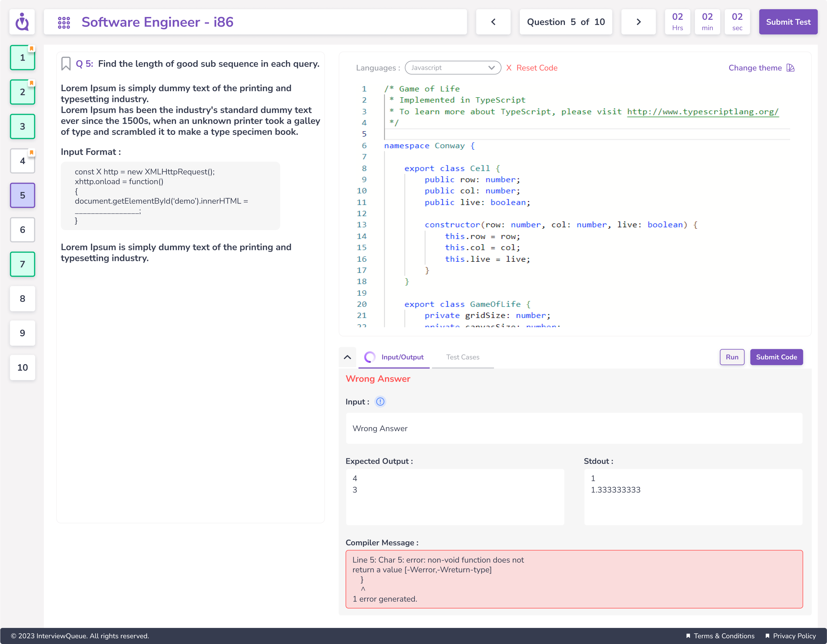The width and height of the screenshot is (827, 644).
Task: Jump to question 7 in sidebar
Action: point(23,264)
